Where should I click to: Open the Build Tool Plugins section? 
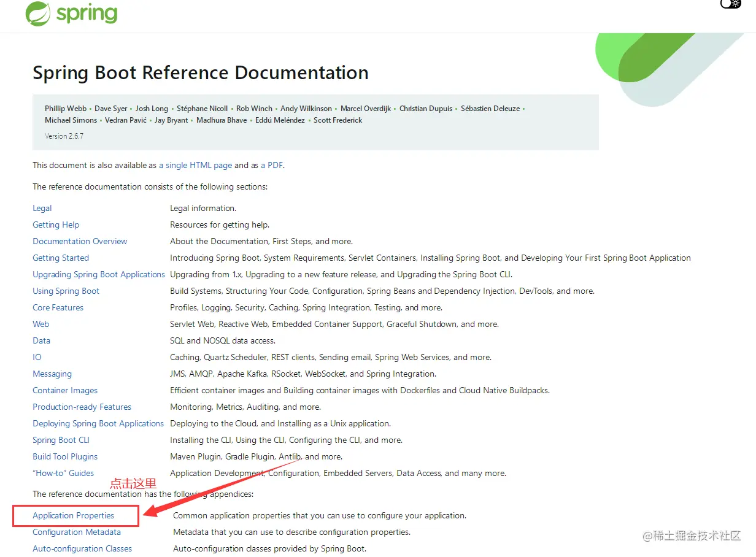point(65,457)
